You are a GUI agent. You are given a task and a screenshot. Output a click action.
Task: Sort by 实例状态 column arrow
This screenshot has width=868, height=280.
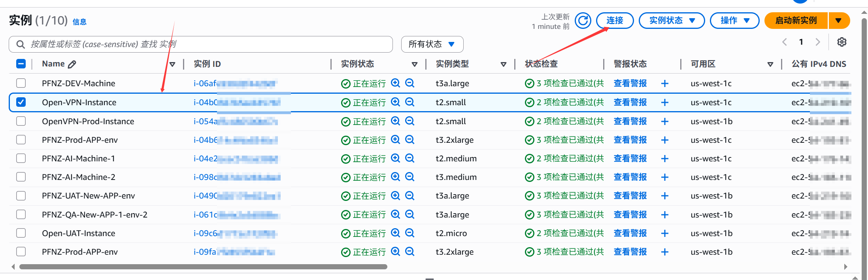[415, 64]
